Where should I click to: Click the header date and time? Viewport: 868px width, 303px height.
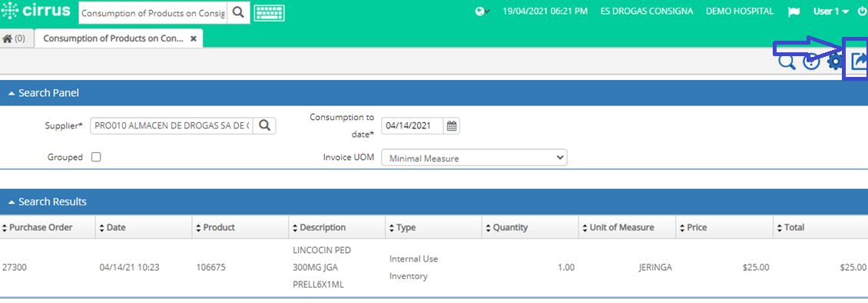[545, 11]
